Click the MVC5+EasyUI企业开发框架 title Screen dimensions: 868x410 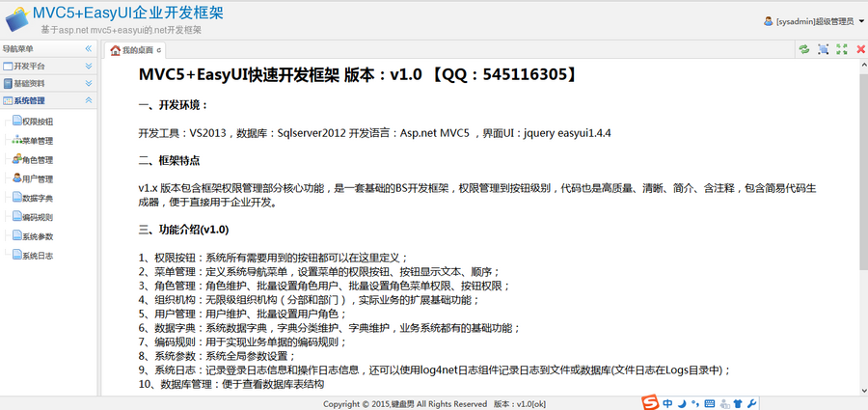click(x=128, y=13)
